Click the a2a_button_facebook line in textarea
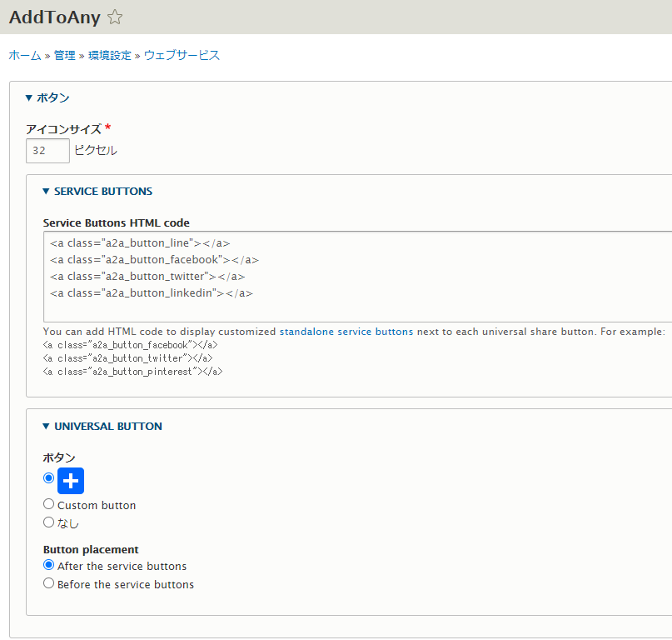Viewport: 672px width, 640px height. (x=154, y=260)
